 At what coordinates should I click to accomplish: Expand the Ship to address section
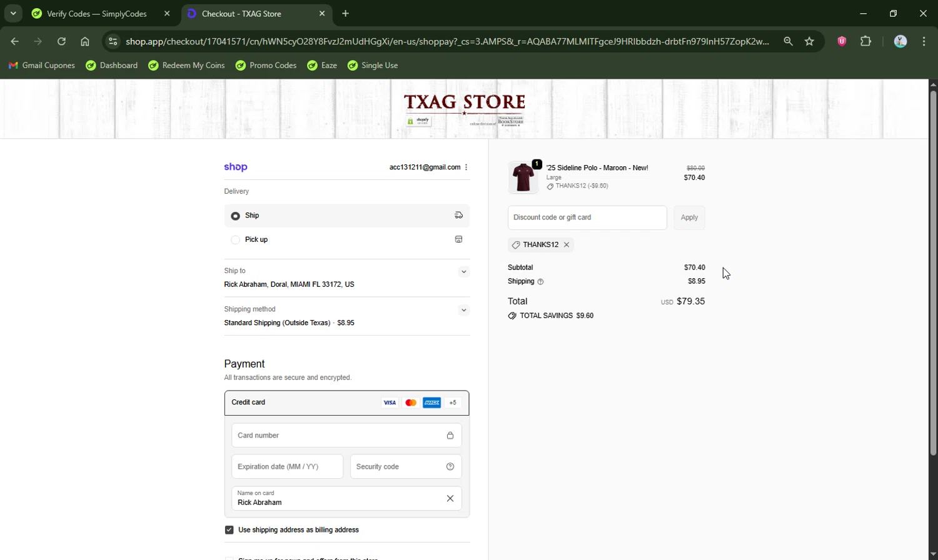tap(463, 271)
